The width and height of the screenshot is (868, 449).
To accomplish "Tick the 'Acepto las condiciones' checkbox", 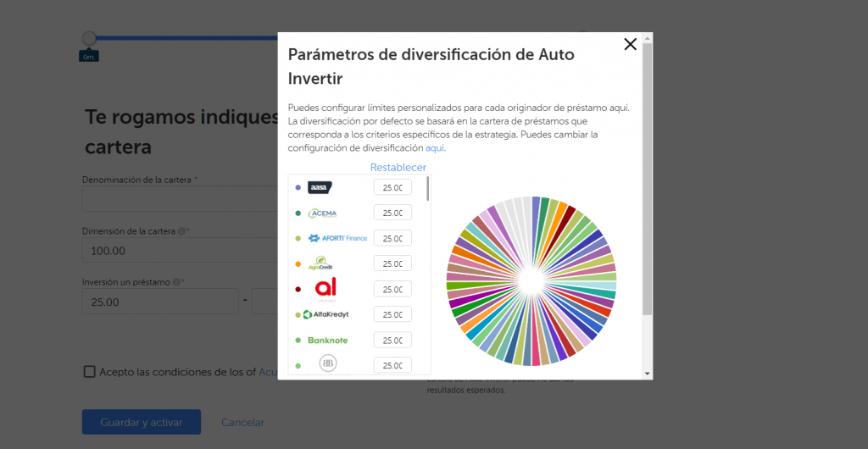I will [89, 372].
